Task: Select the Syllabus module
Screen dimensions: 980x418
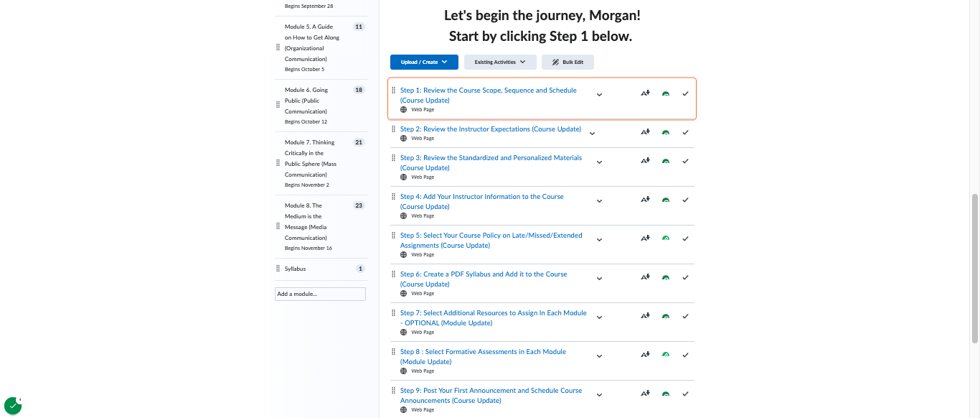Action: 295,269
